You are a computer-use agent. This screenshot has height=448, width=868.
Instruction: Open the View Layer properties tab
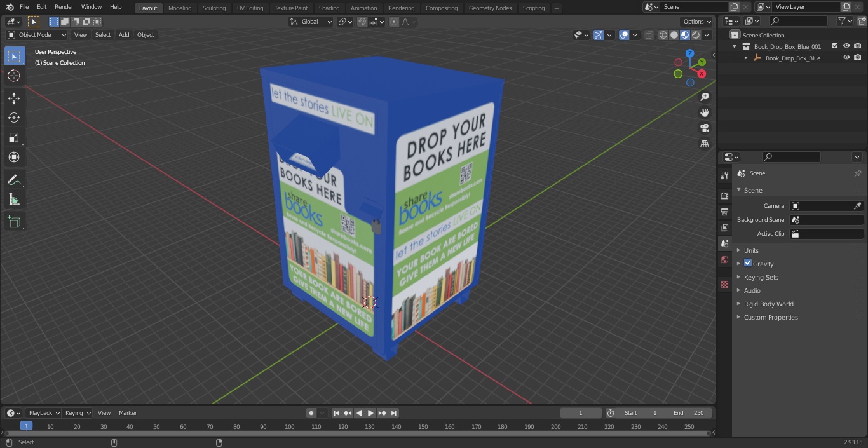click(724, 227)
